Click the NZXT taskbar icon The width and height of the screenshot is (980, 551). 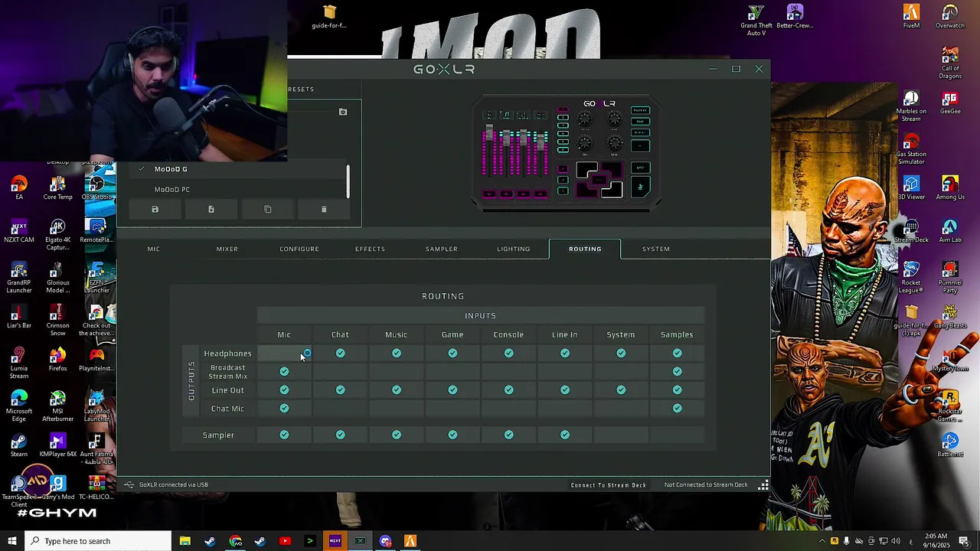click(x=335, y=541)
